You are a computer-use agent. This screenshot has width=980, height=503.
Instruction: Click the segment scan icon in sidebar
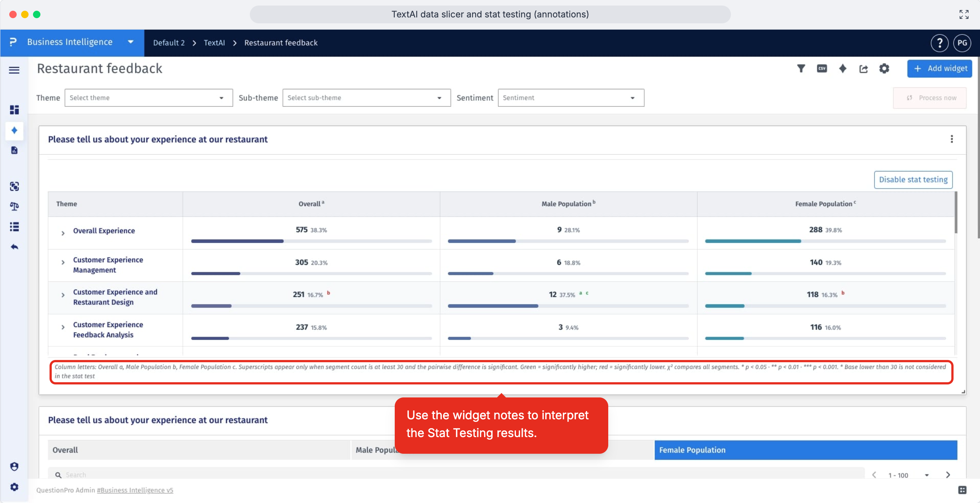[x=14, y=186]
